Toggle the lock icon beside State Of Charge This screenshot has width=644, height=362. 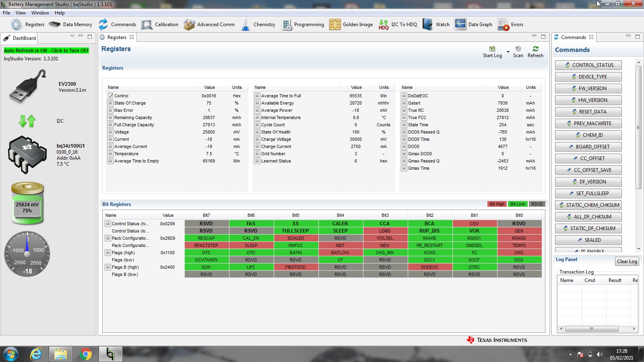pos(110,103)
